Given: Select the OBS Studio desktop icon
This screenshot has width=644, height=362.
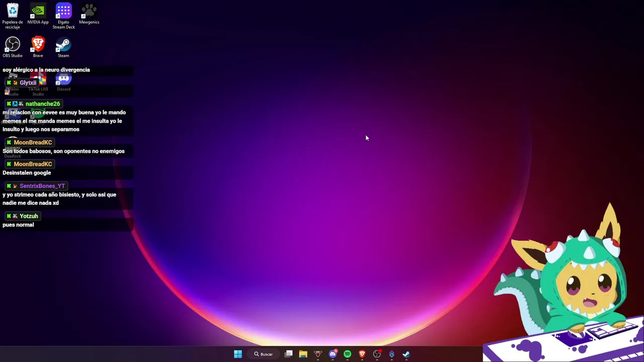Looking at the screenshot, I should coord(13,47).
